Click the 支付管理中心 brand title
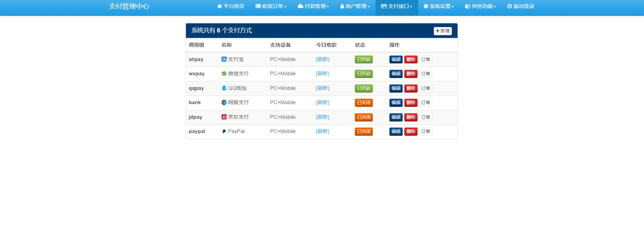The image size is (644, 252). (129, 6)
